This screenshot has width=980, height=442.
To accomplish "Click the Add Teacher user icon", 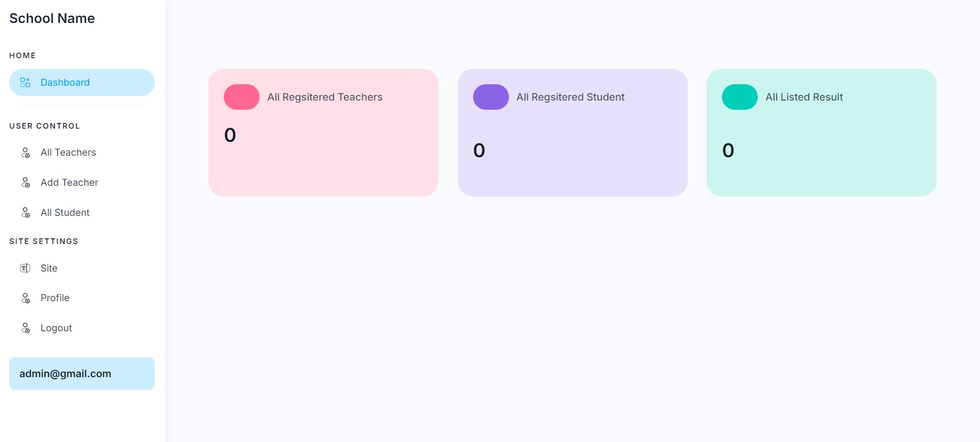I will (x=26, y=183).
